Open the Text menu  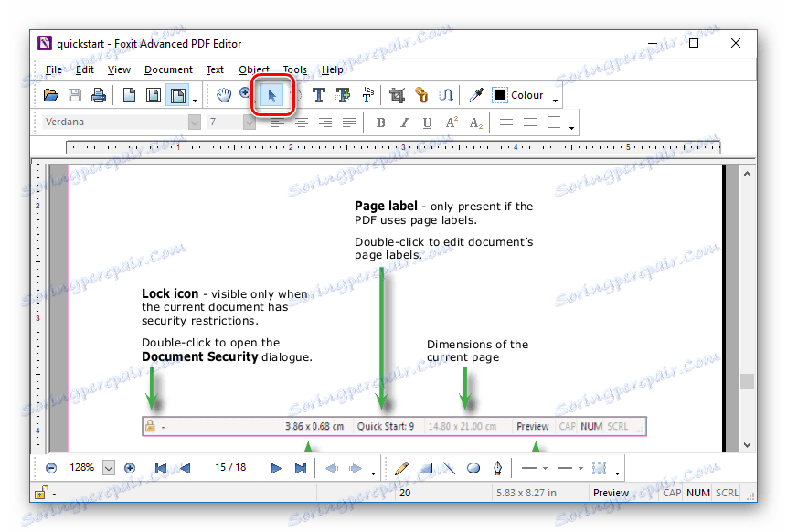[215, 69]
